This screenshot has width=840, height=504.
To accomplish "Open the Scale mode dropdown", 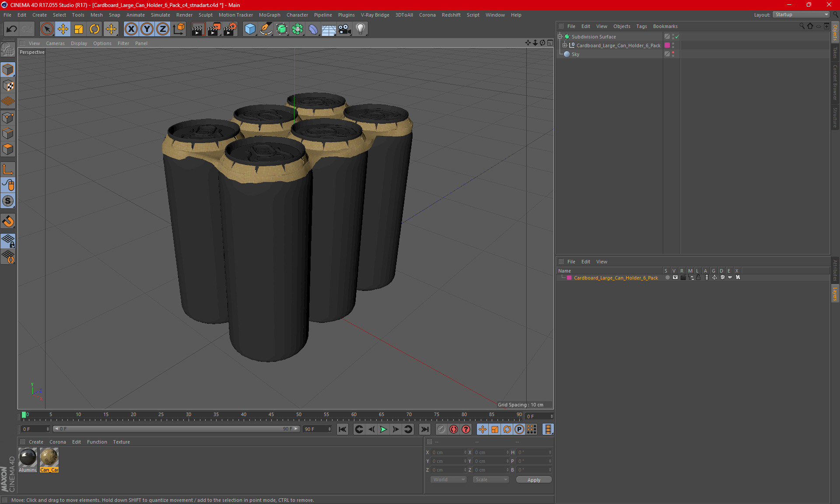I will click(491, 480).
